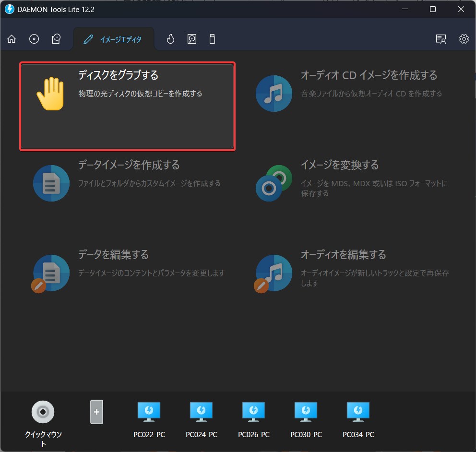This screenshot has height=452, width=476.
Task: Select the イメージエディタ tab
Action: 113,39
